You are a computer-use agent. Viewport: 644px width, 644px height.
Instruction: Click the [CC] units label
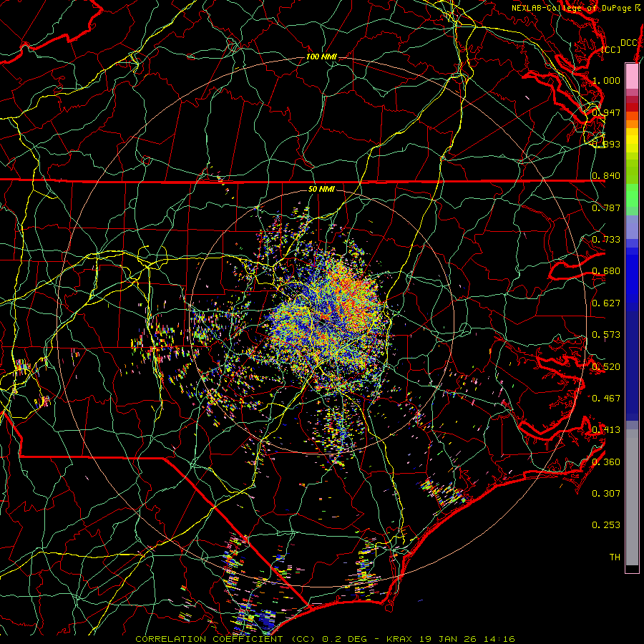[x=611, y=49]
